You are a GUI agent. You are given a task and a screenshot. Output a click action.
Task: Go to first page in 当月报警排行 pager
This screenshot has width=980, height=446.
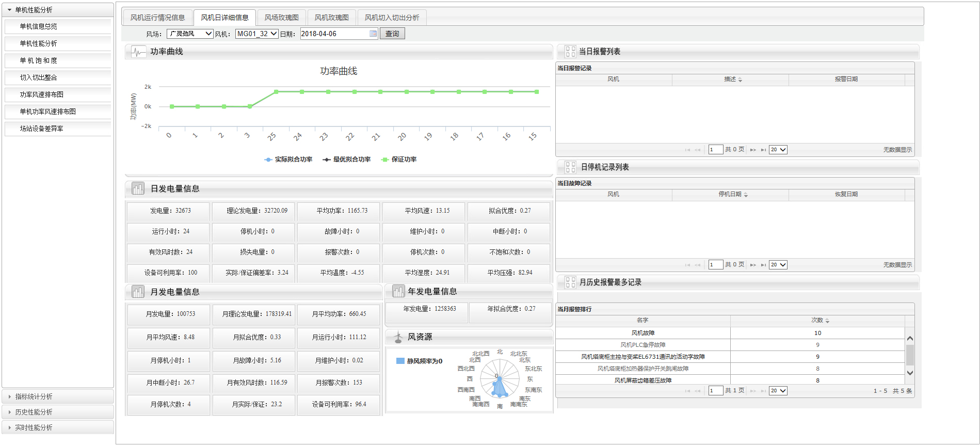pyautogui.click(x=687, y=391)
